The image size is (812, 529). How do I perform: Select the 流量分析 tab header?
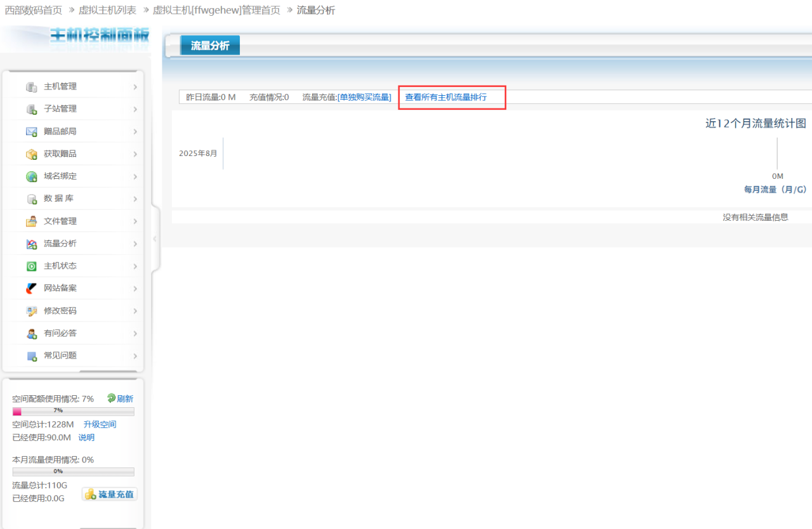[210, 46]
